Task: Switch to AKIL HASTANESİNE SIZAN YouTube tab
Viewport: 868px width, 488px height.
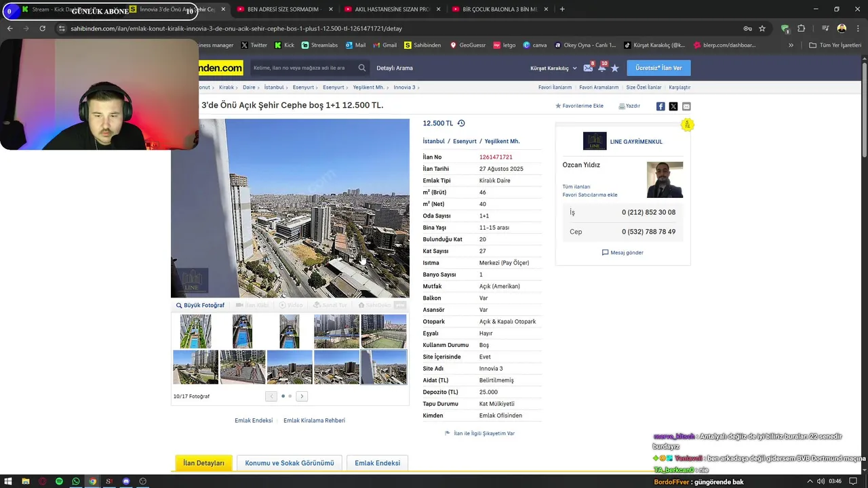Action: (393, 9)
